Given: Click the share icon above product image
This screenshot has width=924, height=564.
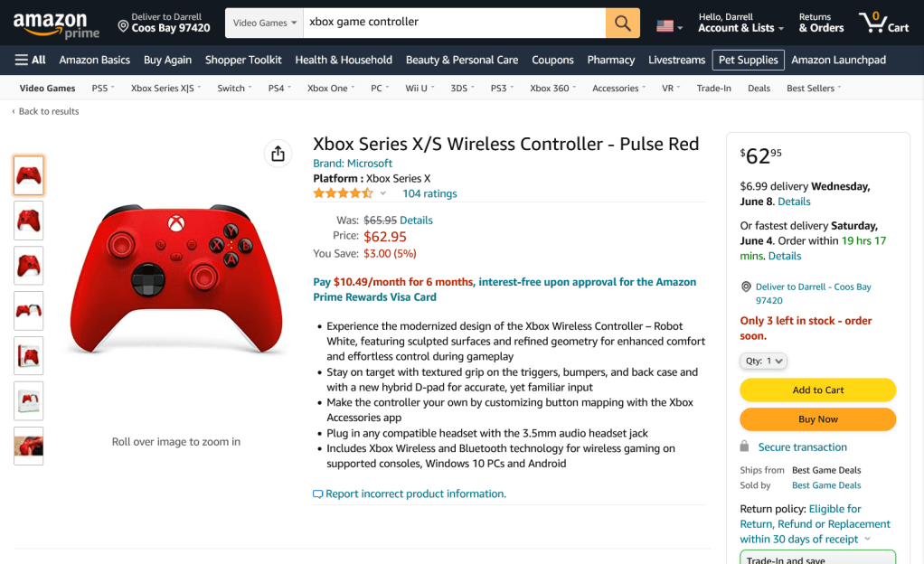Looking at the screenshot, I should pyautogui.click(x=278, y=154).
